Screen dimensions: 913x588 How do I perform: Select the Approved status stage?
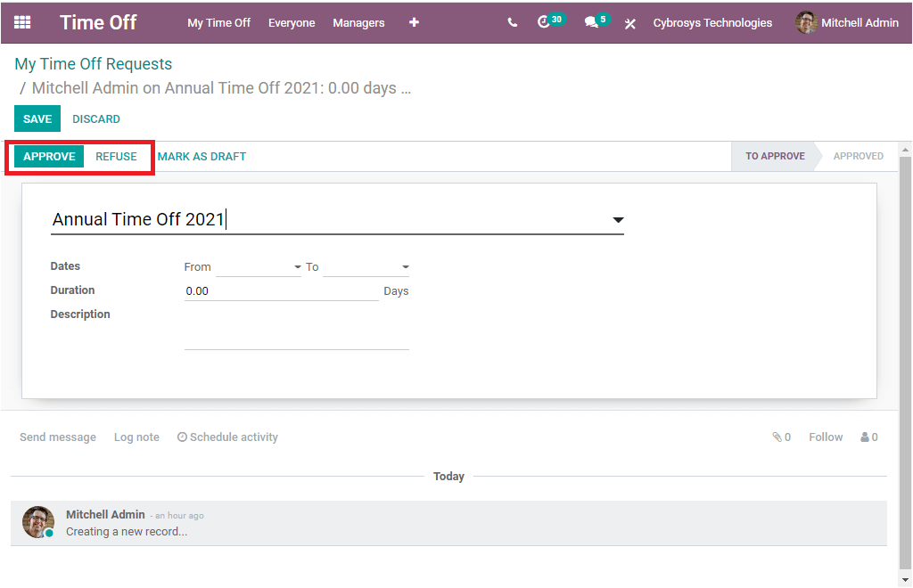(859, 156)
